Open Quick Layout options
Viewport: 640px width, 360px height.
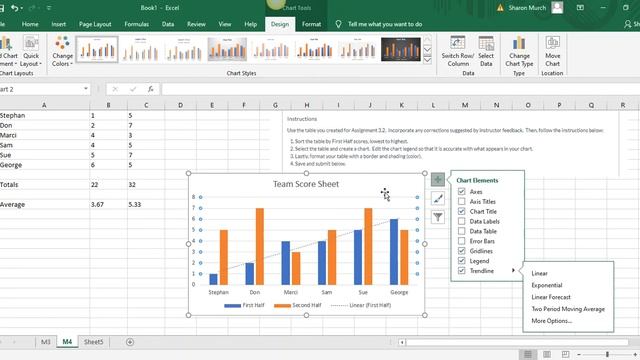point(31,51)
